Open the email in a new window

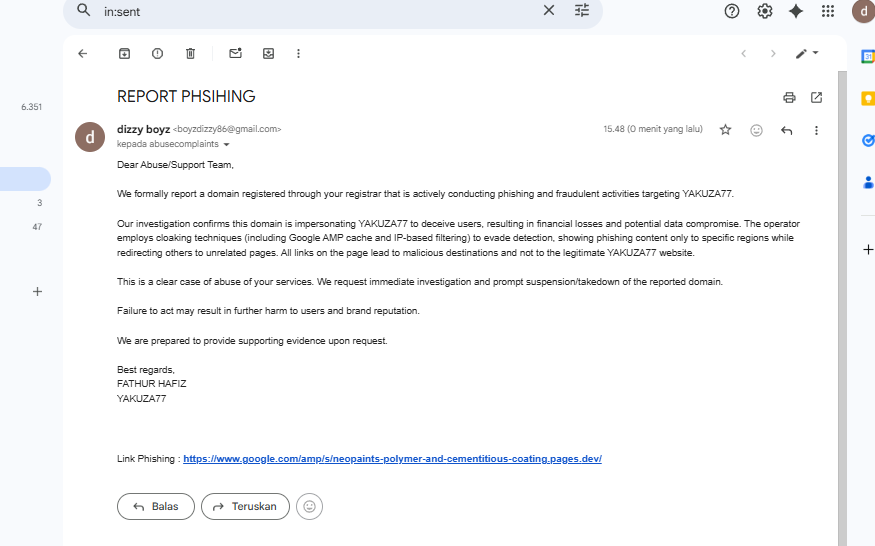pyautogui.click(x=816, y=97)
